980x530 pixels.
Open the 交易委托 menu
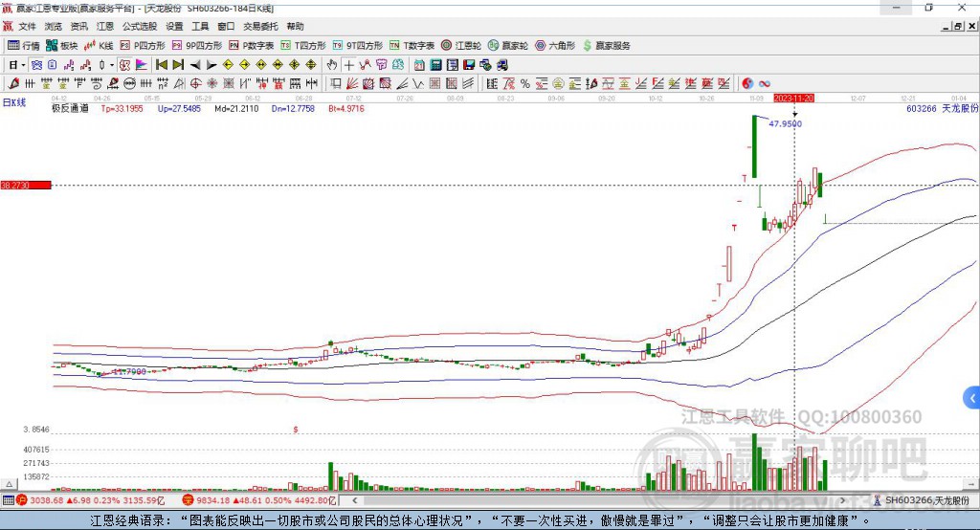[260, 26]
